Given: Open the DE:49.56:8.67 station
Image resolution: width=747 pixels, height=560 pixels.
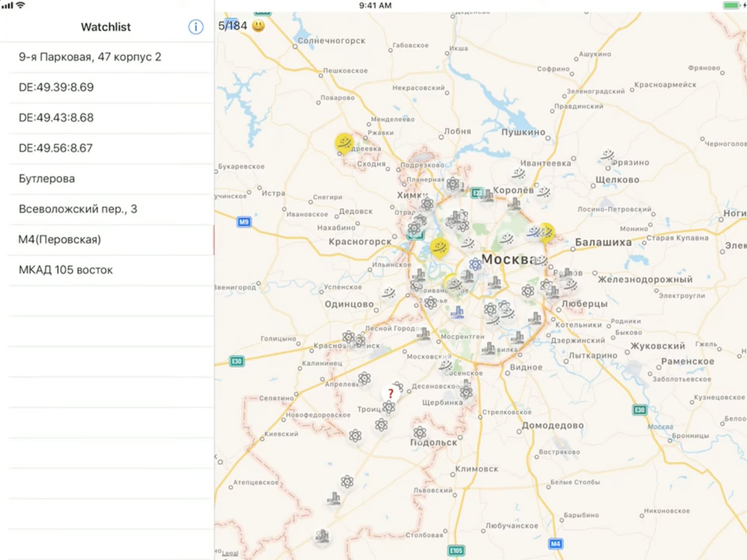Looking at the screenshot, I should click(56, 148).
